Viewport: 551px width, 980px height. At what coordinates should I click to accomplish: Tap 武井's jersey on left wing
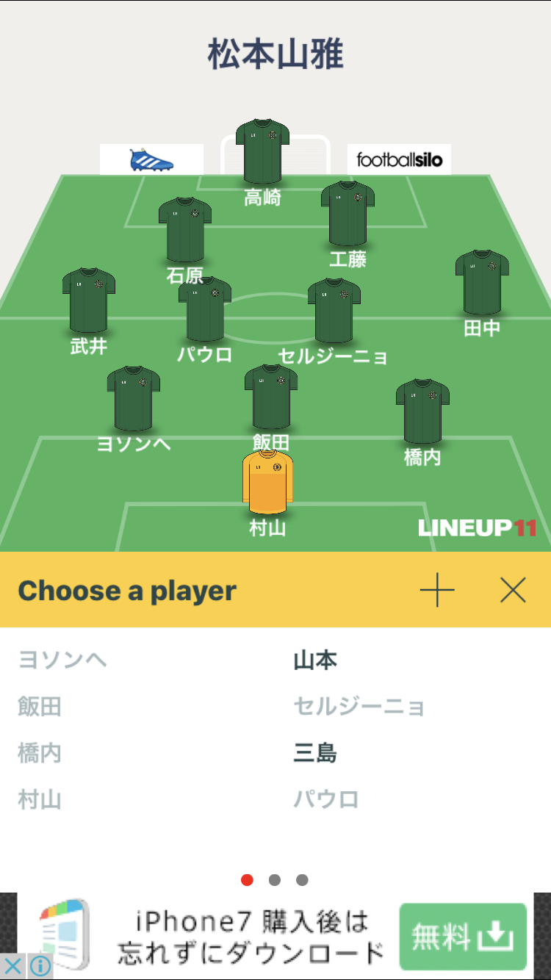(89, 300)
